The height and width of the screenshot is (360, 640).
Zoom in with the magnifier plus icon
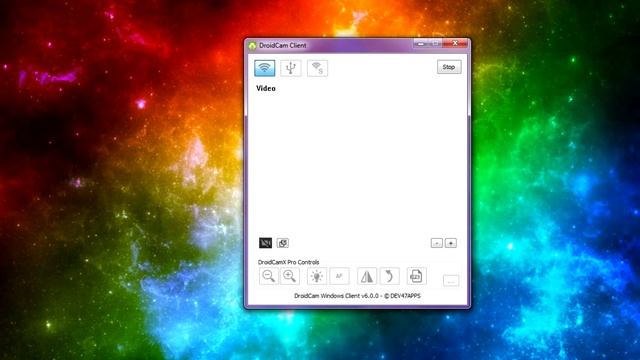[x=290, y=276]
